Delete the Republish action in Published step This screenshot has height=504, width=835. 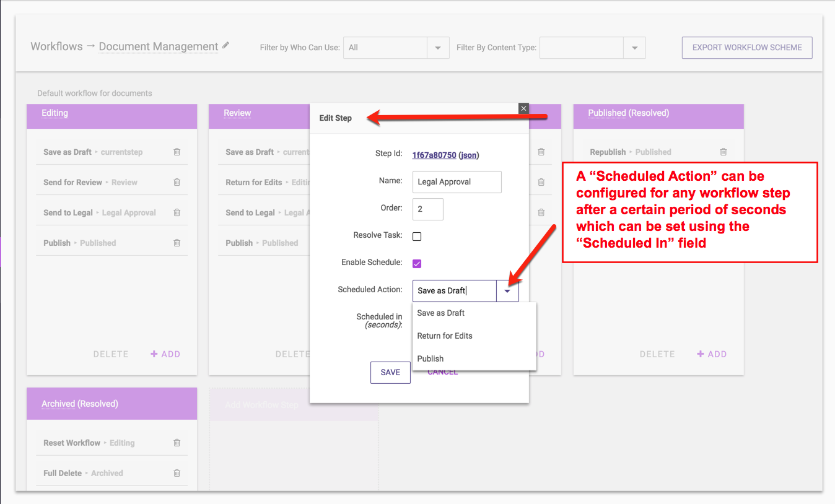click(x=723, y=152)
